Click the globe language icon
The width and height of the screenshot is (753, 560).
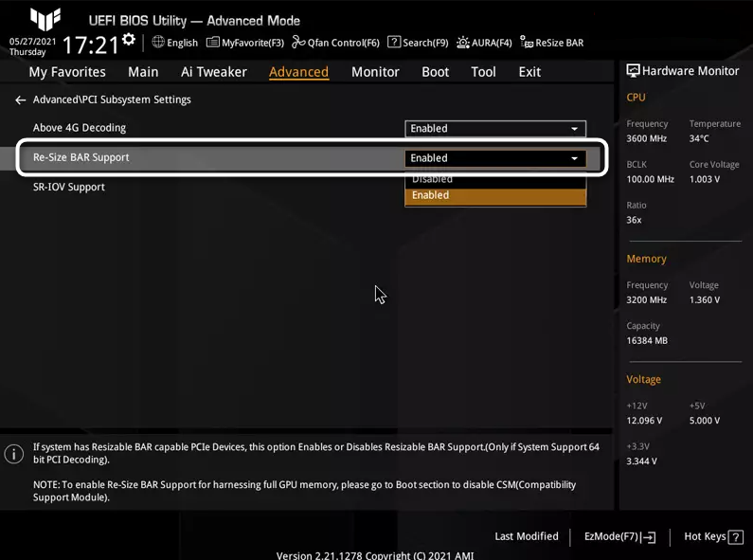pyautogui.click(x=158, y=42)
